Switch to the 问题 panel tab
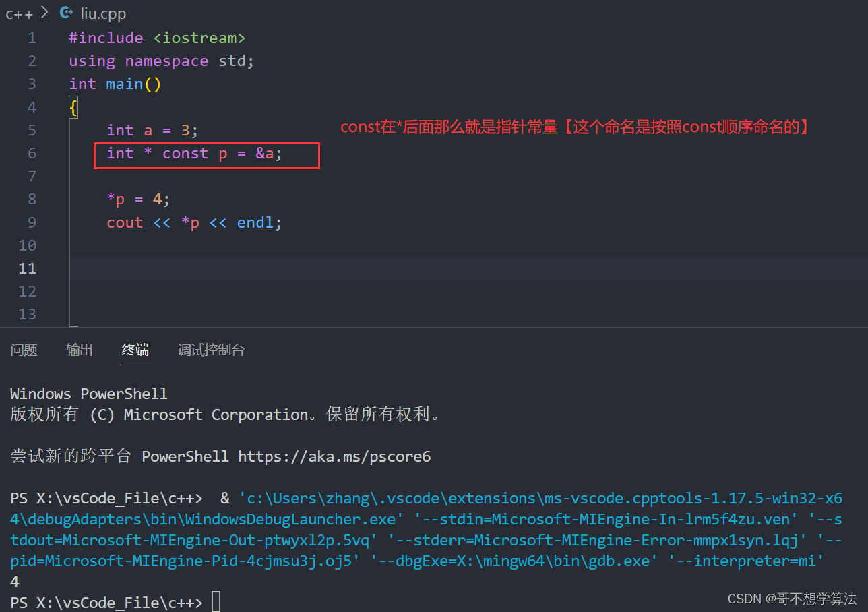The image size is (868, 612). [x=24, y=350]
